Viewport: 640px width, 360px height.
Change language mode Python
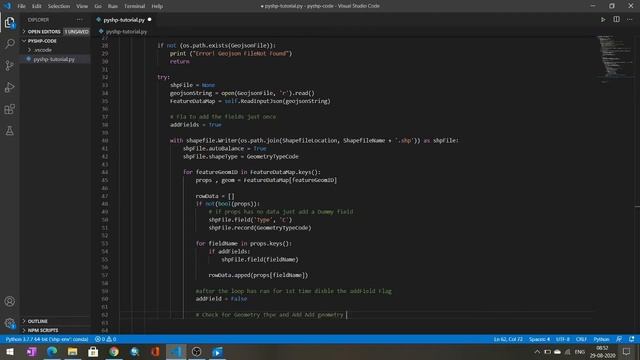(601, 339)
